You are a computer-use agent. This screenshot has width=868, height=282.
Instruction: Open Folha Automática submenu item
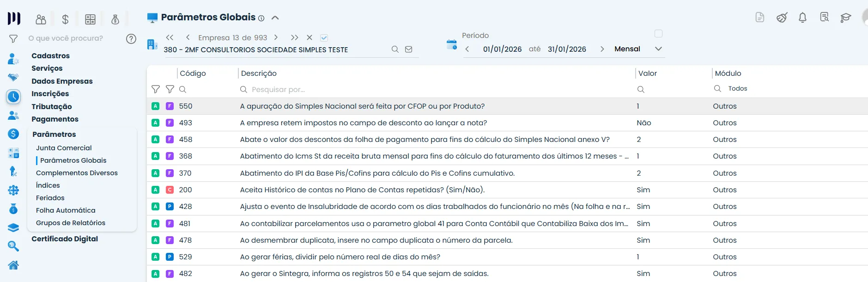[66, 210]
